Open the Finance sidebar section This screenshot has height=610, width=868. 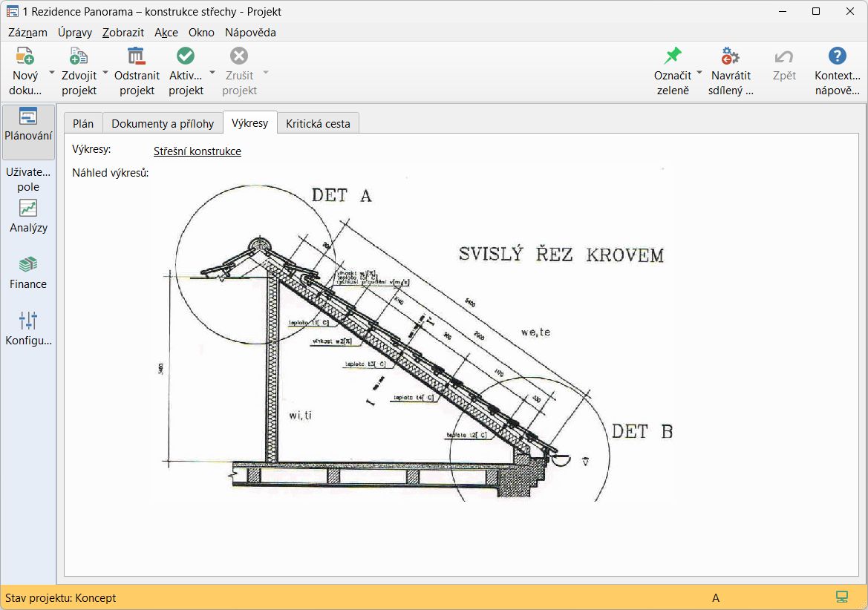[28, 272]
